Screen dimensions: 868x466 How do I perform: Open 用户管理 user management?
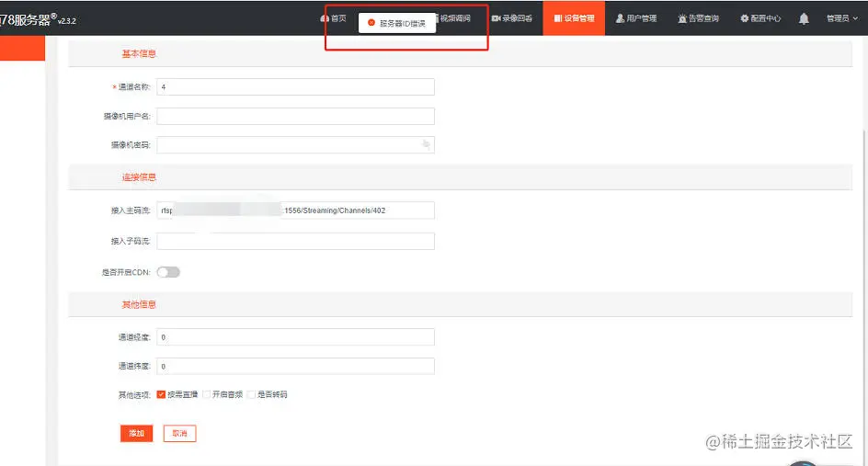coord(636,18)
